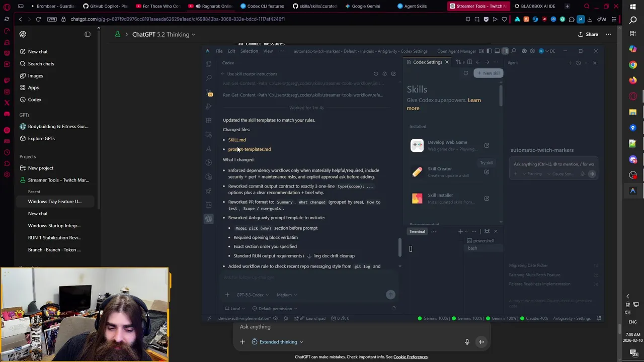Expand the GPT-5.3-Codex model dropdown in screenshot
The height and width of the screenshot is (362, 644).
coord(253,295)
